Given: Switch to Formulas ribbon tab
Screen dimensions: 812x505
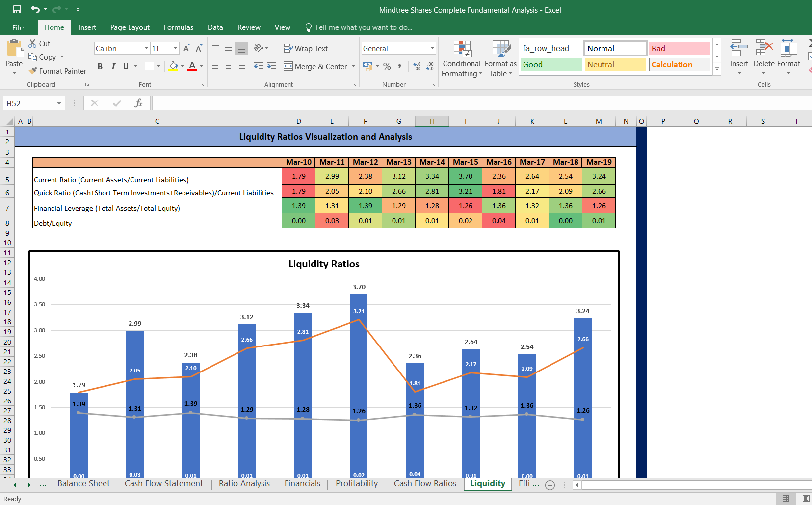Looking at the screenshot, I should click(178, 27).
